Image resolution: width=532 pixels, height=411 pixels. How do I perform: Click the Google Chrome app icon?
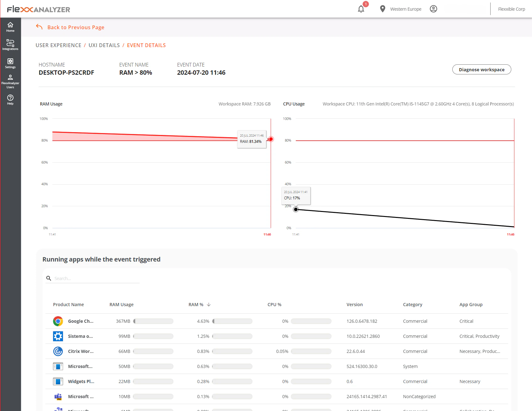coord(58,321)
